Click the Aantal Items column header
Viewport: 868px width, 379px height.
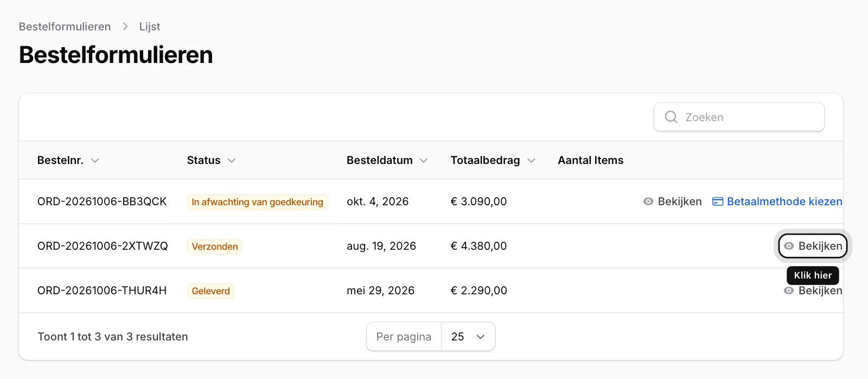tap(590, 160)
